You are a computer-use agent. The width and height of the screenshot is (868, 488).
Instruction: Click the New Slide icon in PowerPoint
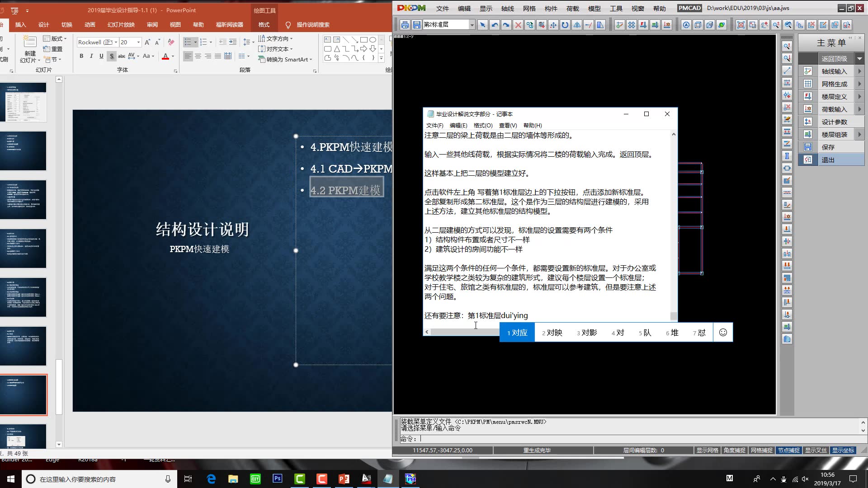pyautogui.click(x=30, y=42)
